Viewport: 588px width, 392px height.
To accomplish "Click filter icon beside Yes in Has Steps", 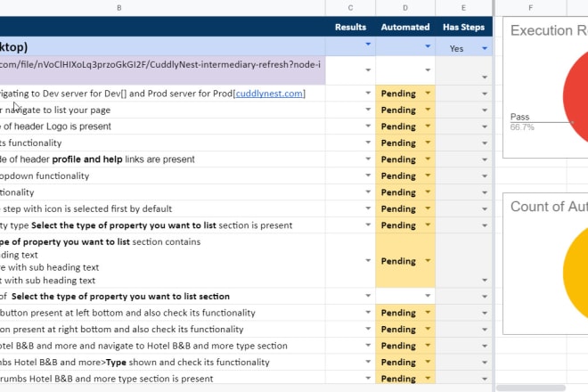I will pos(485,48).
